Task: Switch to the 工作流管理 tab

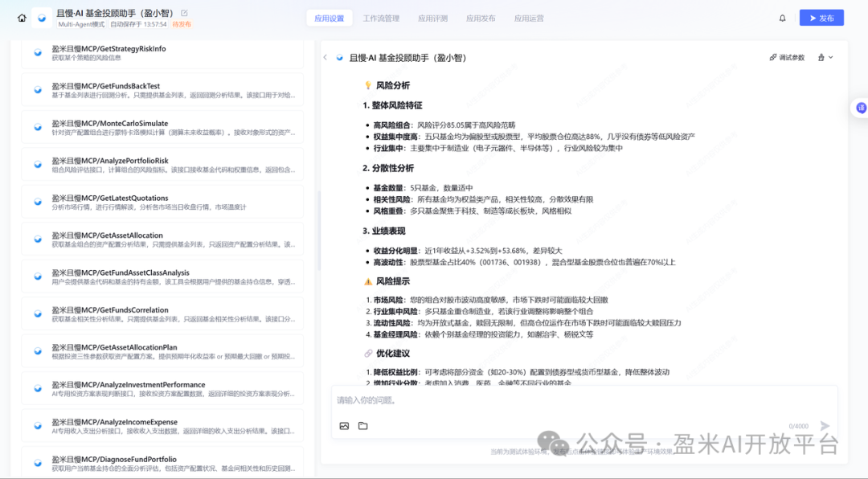Action: (x=382, y=17)
